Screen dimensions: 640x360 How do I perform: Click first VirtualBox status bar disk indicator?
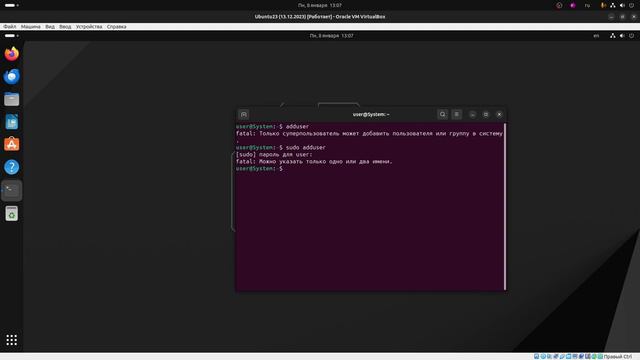536,357
